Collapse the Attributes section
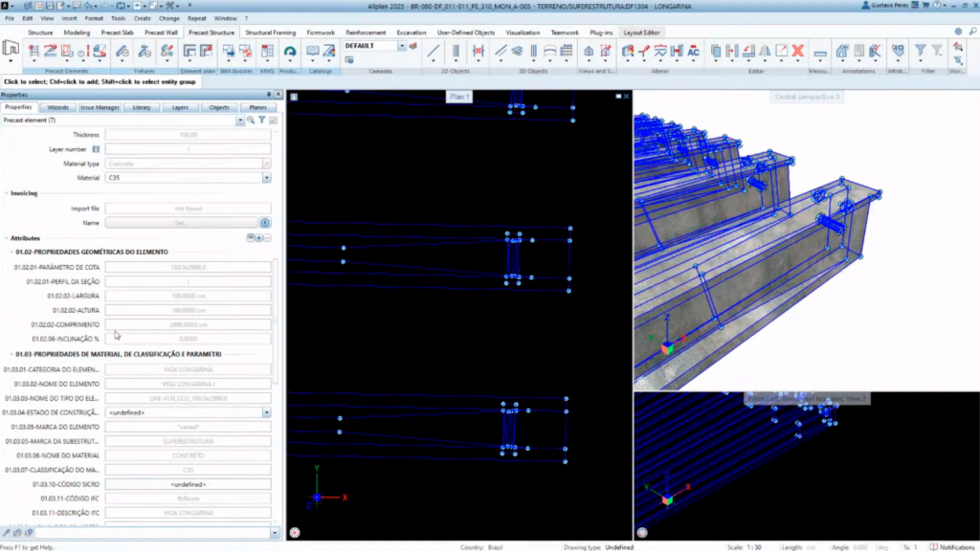The height and width of the screenshot is (551, 980). click(x=7, y=238)
